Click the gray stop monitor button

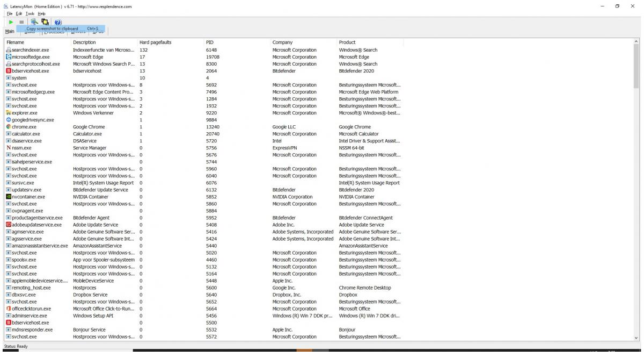[x=21, y=21]
